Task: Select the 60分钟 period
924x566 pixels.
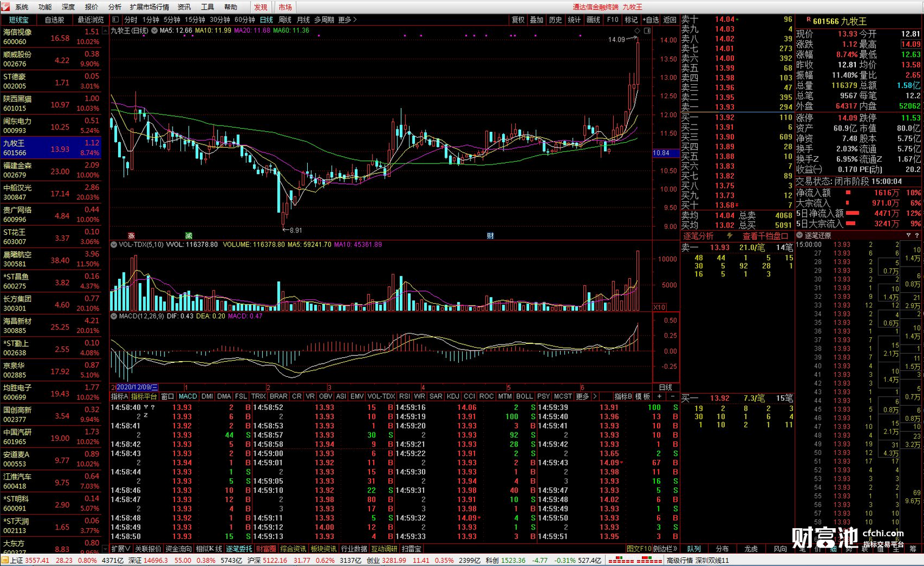Action: (x=245, y=20)
